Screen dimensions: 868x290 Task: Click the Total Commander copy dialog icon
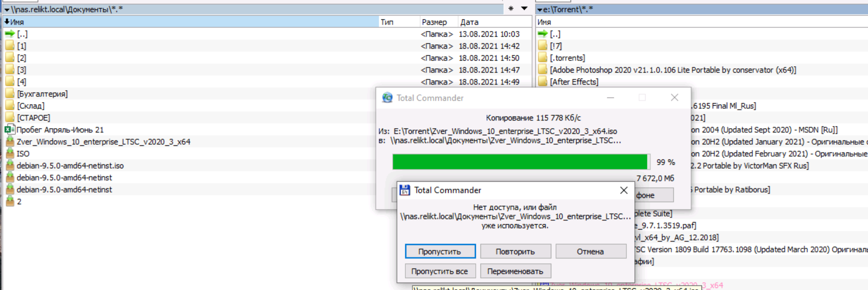(387, 98)
